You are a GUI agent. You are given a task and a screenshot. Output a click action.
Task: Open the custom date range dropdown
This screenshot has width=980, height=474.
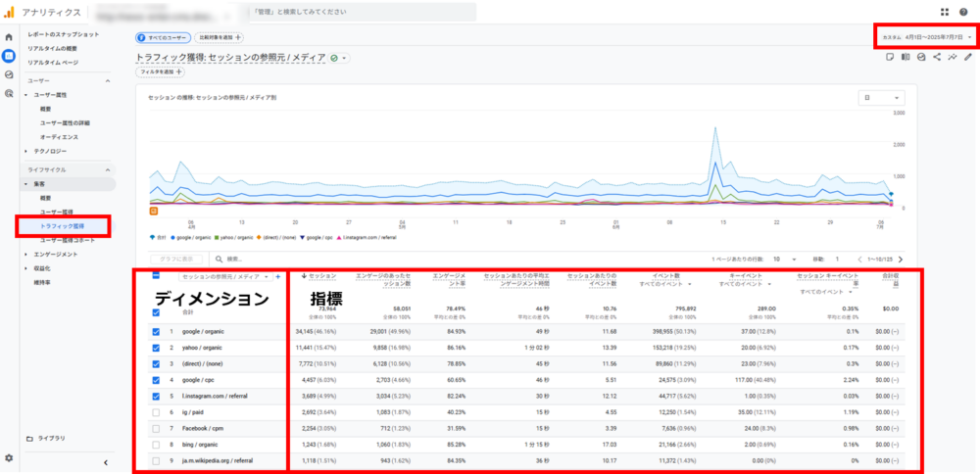click(x=927, y=37)
